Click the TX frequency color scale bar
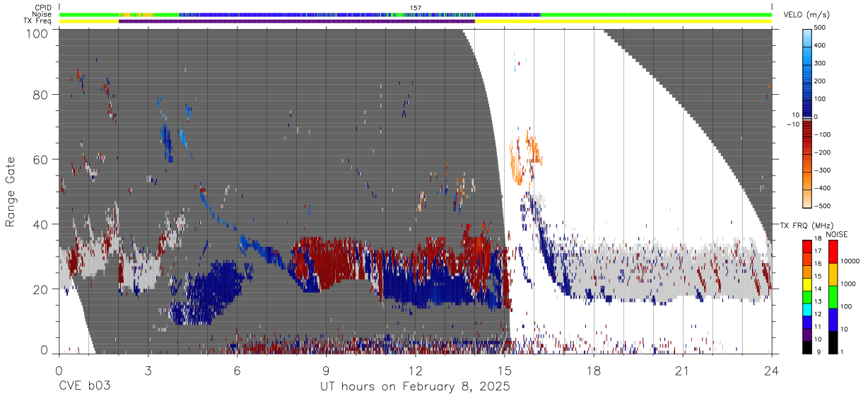868x401 pixels. pos(807,297)
